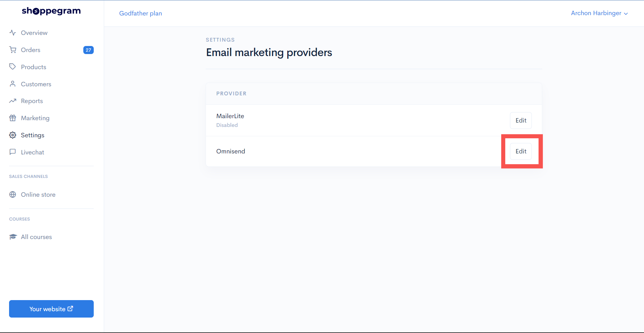Viewport: 644px width, 333px height.
Task: Click the chevron next to Archon Harbinger
Action: (x=626, y=14)
